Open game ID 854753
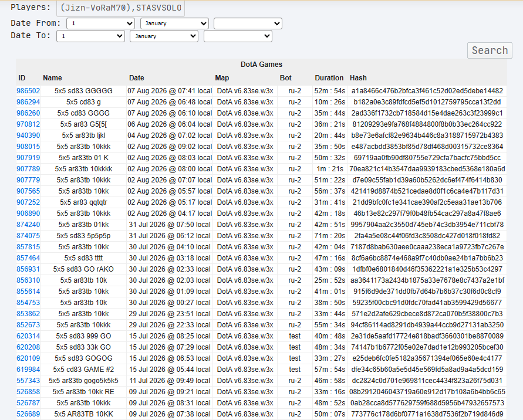Image resolution: width=523 pixels, height=420 pixels. pos(28,303)
